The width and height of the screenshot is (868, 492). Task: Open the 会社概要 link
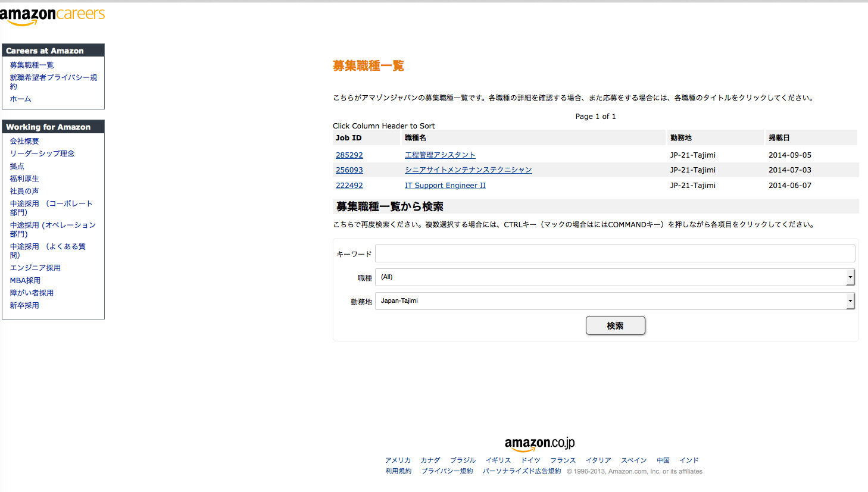click(x=24, y=141)
